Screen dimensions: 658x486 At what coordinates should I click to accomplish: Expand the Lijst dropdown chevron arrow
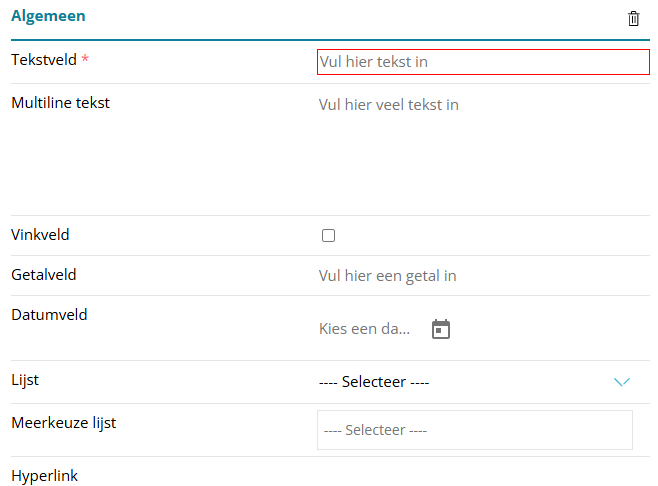pyautogui.click(x=622, y=382)
